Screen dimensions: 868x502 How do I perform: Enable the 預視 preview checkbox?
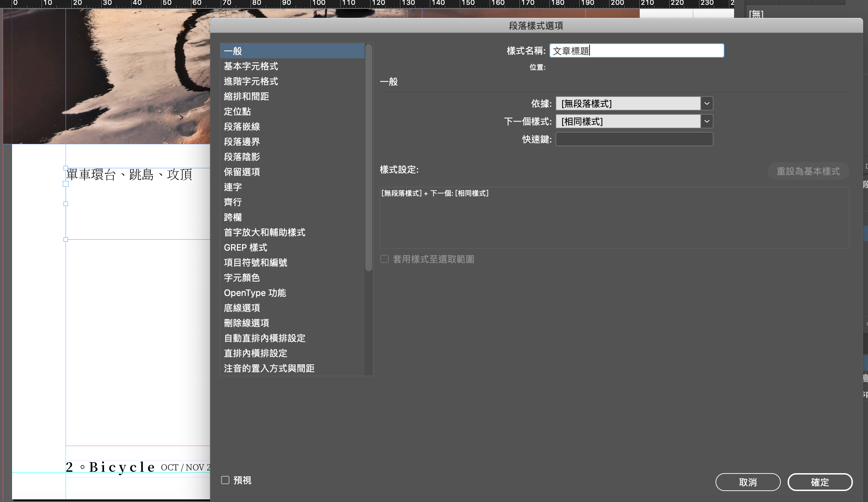point(225,480)
